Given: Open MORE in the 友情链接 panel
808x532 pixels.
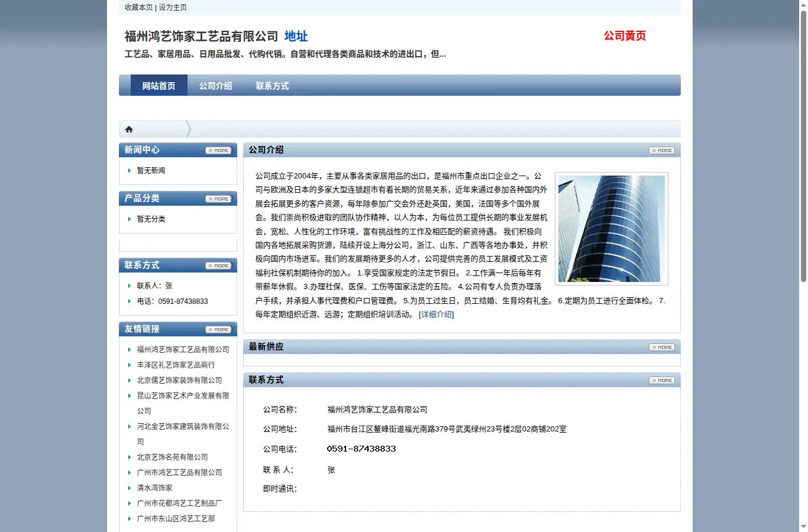Looking at the screenshot, I should pyautogui.click(x=218, y=330).
